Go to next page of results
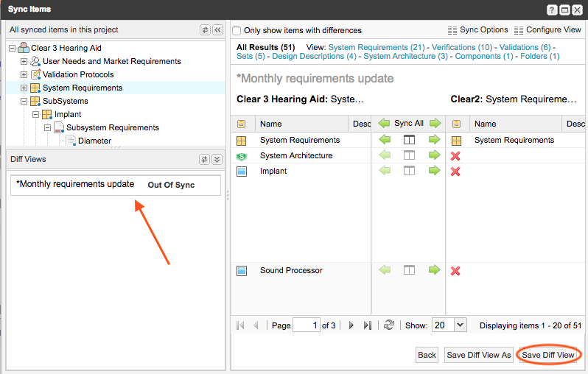The height and width of the screenshot is (374, 588). tap(351, 325)
